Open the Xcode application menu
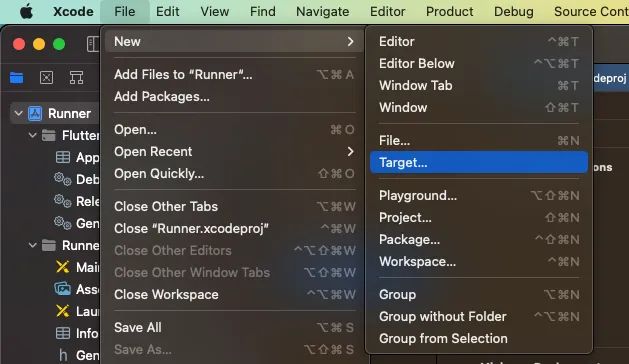The width and height of the screenshot is (629, 364). tap(73, 12)
